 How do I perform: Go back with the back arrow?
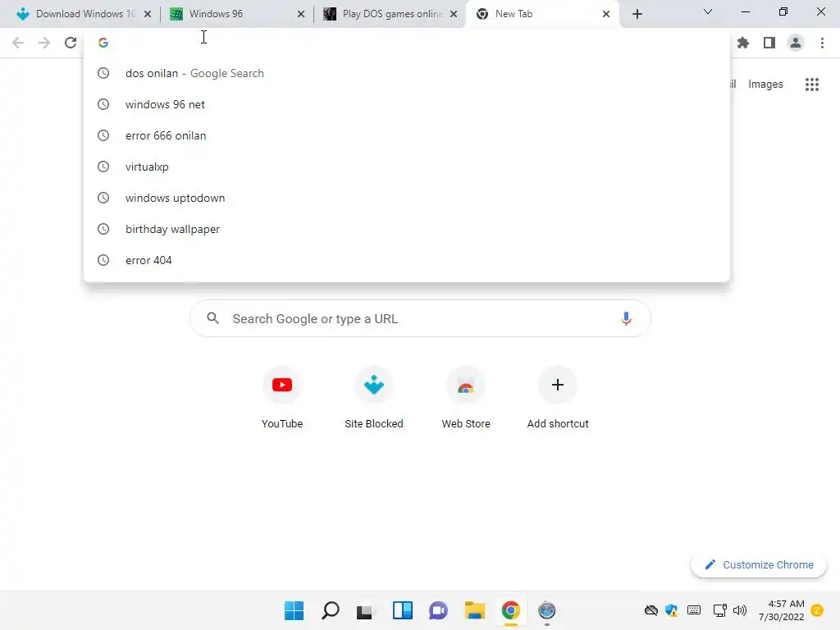18,43
